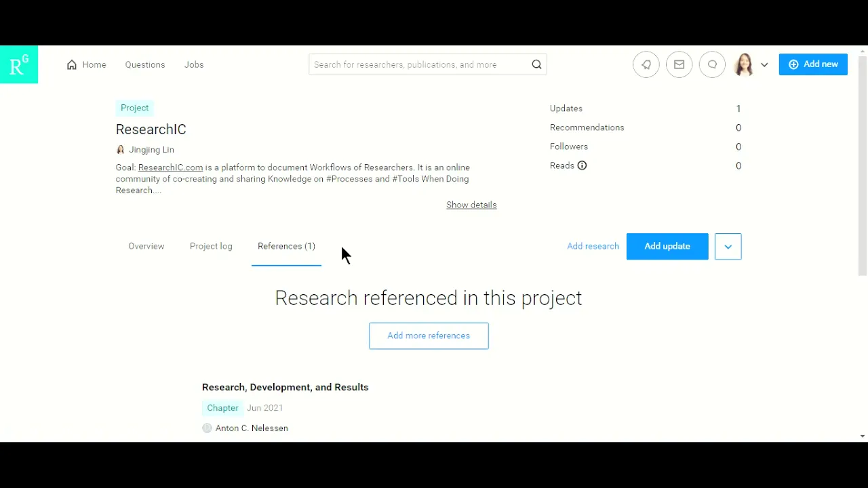Image resolution: width=868 pixels, height=488 pixels.
Task: Click Anton C. Nelessen's avatar icon
Action: 207,428
